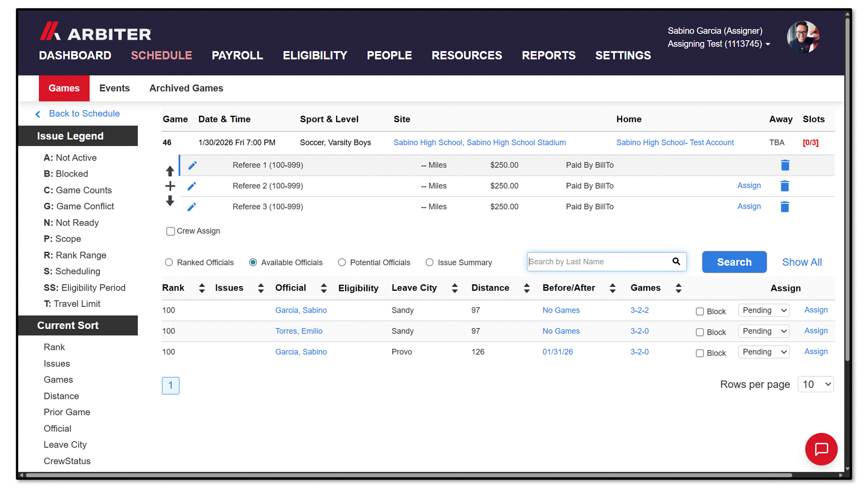Move slot up with the up arrow icon

[170, 171]
